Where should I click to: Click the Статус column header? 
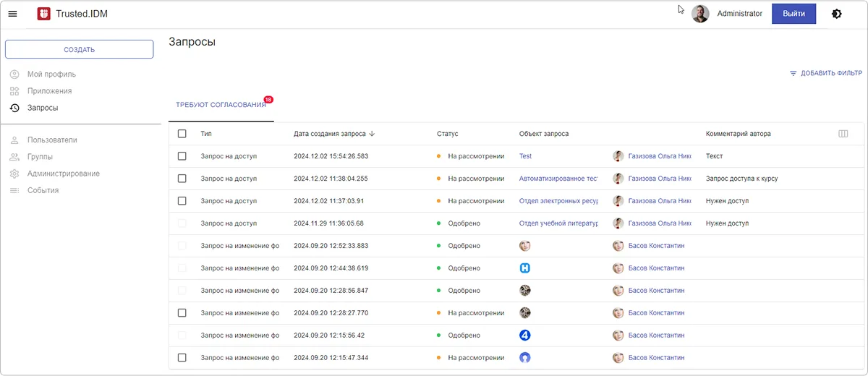(447, 134)
